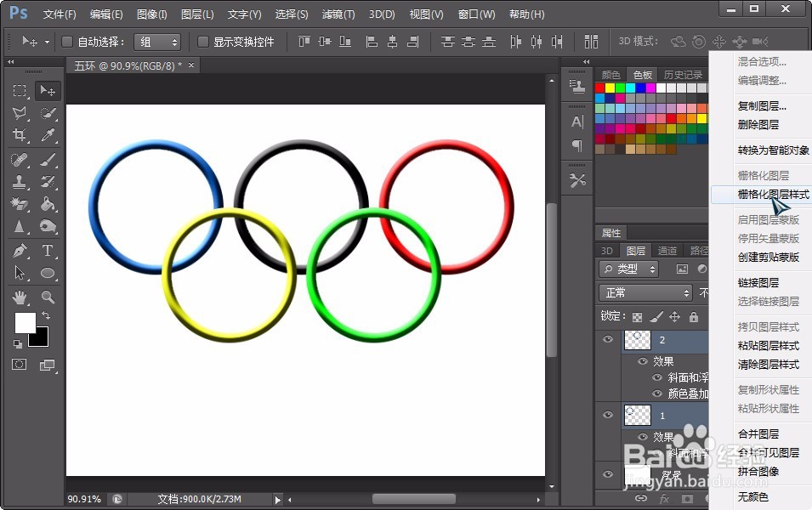The width and height of the screenshot is (812, 510).
Task: Hide 效果 of layer 2
Action: (643, 361)
